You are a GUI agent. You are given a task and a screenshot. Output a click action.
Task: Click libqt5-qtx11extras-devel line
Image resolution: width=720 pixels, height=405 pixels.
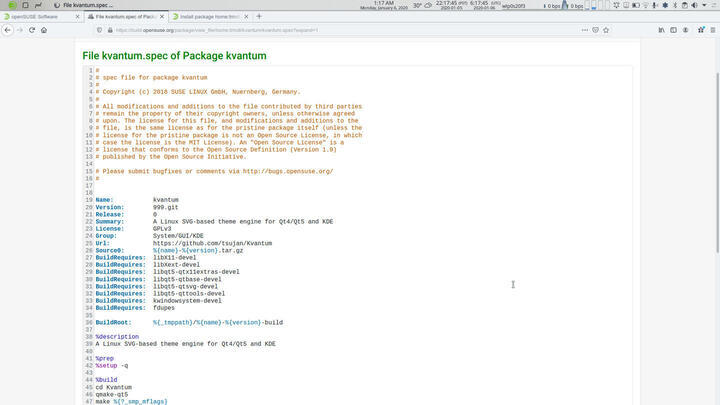(196, 272)
